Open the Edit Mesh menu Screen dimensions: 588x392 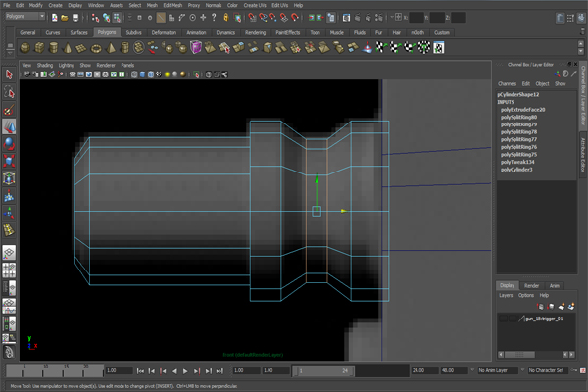coord(172,5)
